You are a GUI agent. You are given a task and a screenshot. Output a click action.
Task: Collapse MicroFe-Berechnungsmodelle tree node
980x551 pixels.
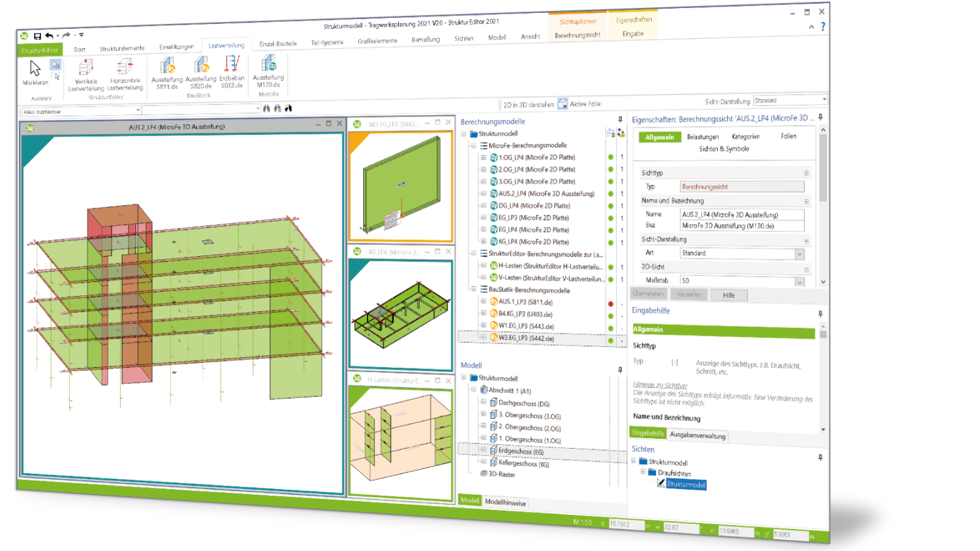[473, 146]
